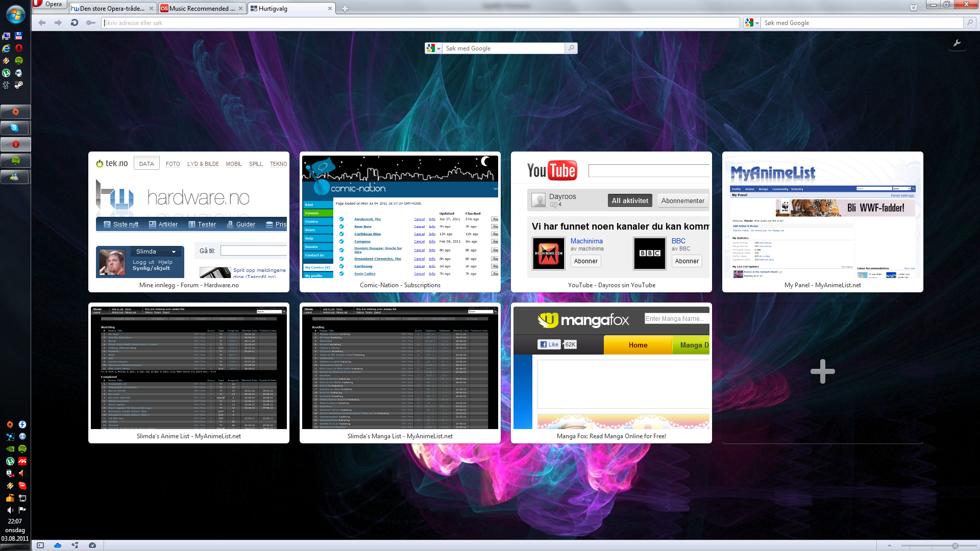The height and width of the screenshot is (551, 980).
Task: Open the Manga Fox speed dial
Action: (x=611, y=373)
